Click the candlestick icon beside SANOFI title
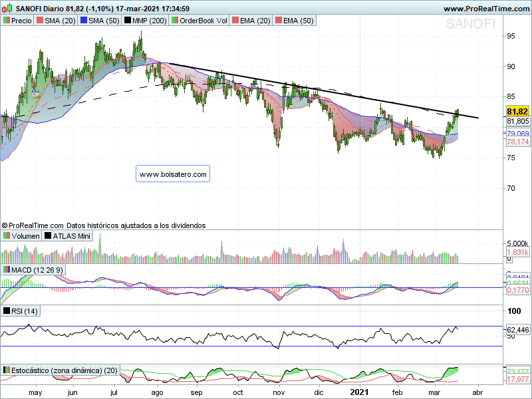Screen dimensions: 532x399 pyautogui.click(x=7, y=8)
